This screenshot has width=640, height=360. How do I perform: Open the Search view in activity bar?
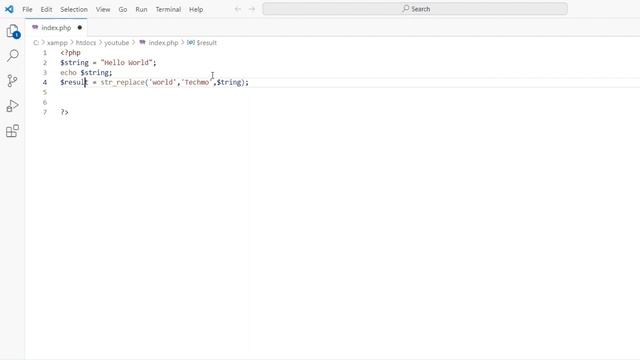click(x=13, y=55)
